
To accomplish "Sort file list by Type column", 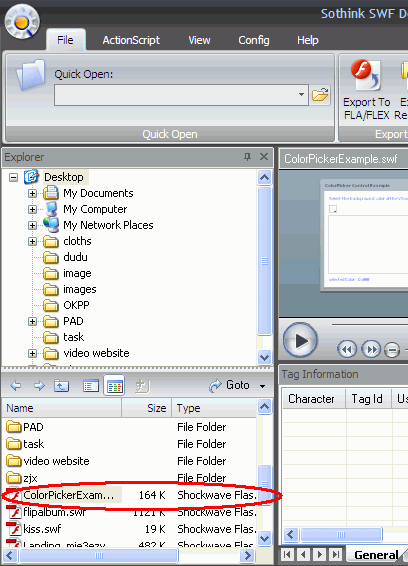I will 214,408.
